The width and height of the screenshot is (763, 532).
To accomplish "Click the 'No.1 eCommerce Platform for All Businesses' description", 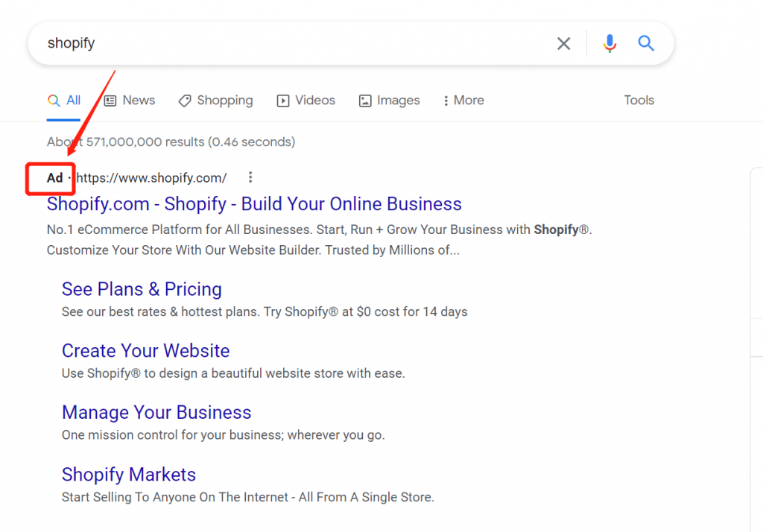I will 319,240.
